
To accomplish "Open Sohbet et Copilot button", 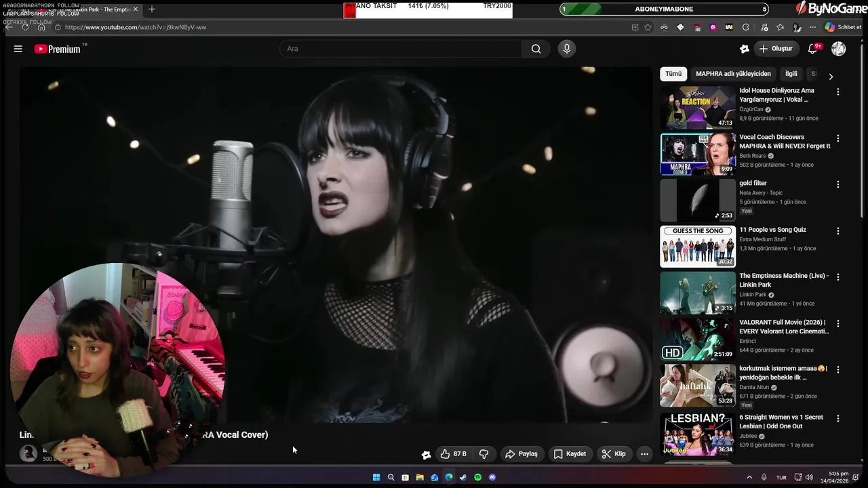I will (x=842, y=27).
